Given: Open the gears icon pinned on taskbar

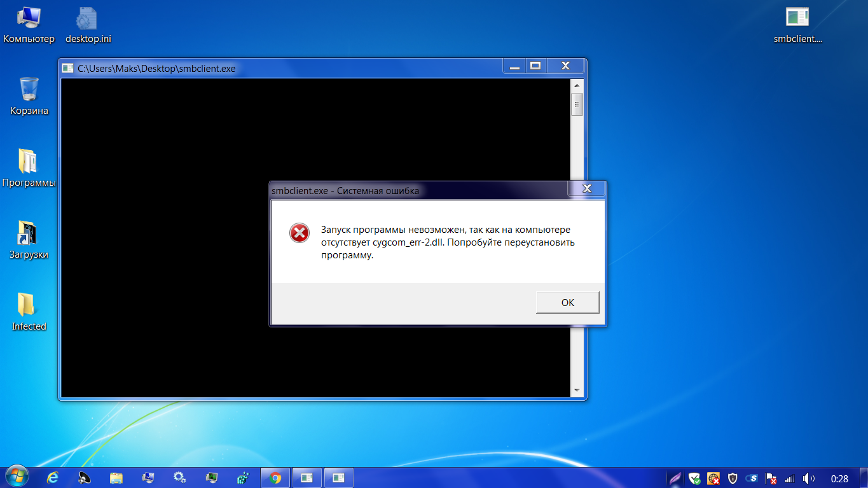Looking at the screenshot, I should pos(180,478).
